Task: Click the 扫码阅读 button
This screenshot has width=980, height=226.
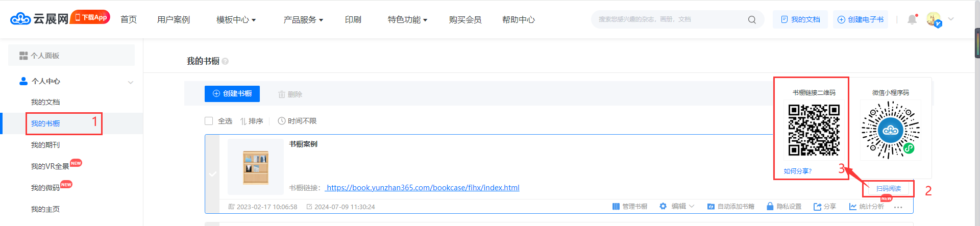Action: pos(889,188)
